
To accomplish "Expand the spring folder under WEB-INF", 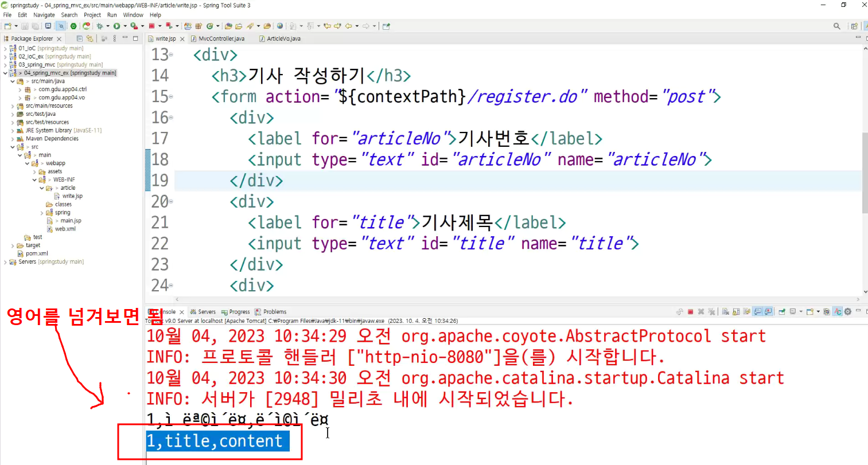I will [42, 213].
